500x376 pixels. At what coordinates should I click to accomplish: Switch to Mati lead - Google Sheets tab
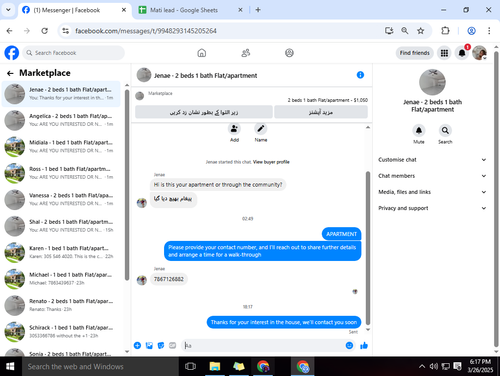click(x=191, y=10)
